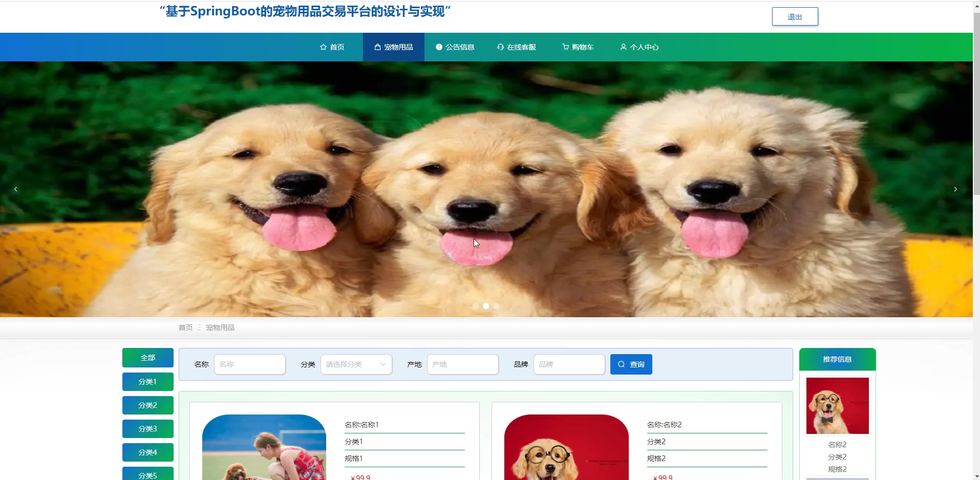Image resolution: width=980 pixels, height=480 pixels.
Task: Open product image for 名称2 card
Action: [x=566, y=447]
